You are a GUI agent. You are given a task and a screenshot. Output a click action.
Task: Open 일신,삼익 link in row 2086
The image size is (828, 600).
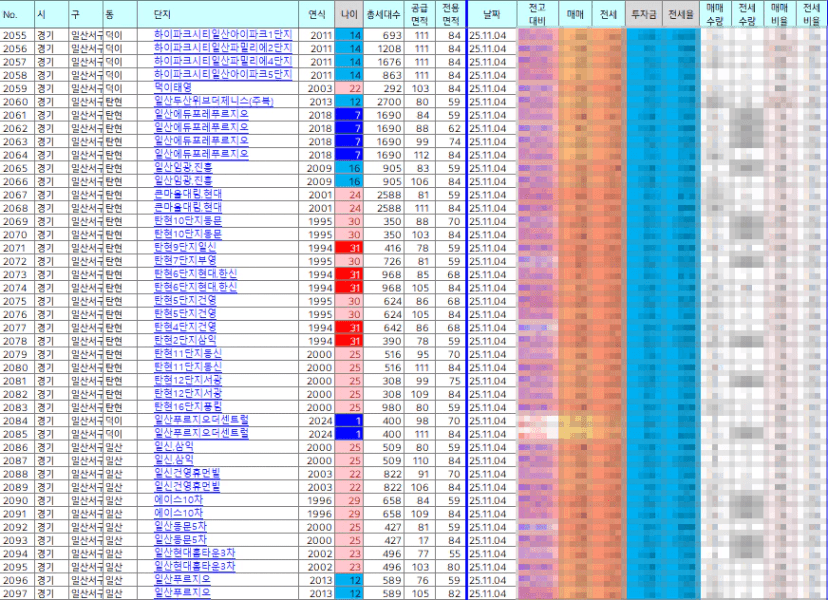[174, 447]
